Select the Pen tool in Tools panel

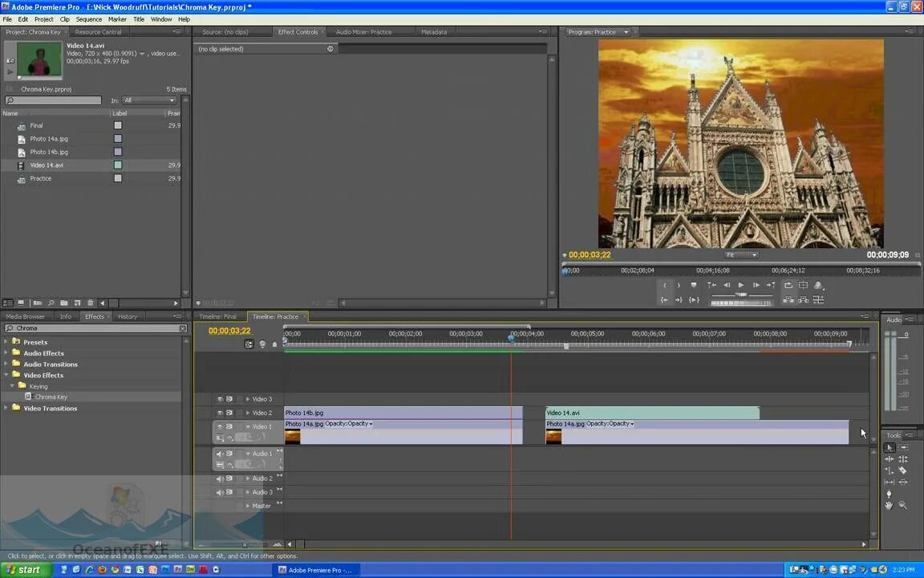[889, 493]
